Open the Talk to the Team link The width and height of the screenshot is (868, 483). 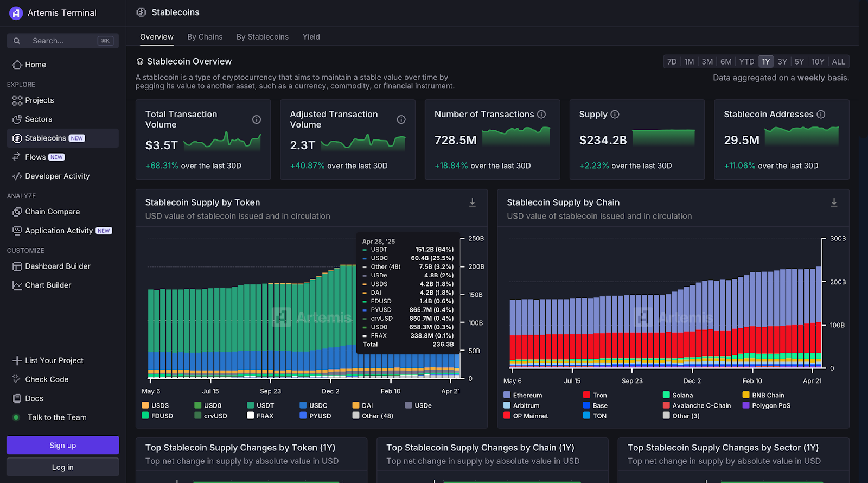pos(57,417)
